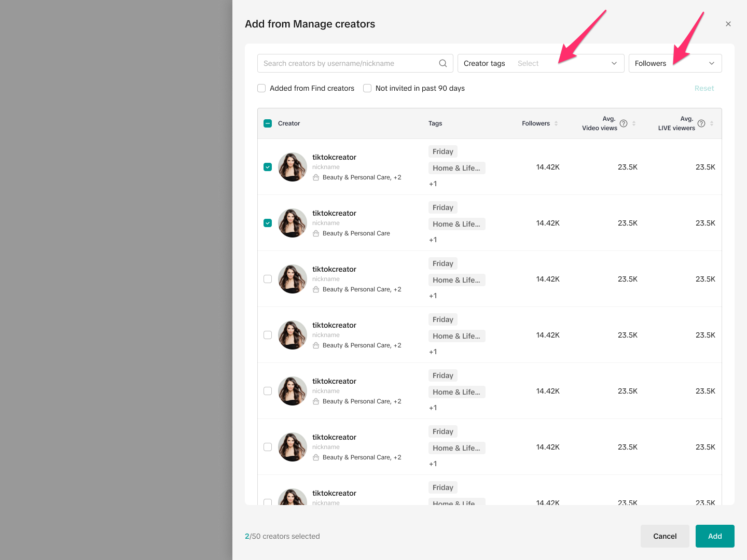747x560 pixels.
Task: Click the Avg. Video views help icon
Action: (624, 123)
